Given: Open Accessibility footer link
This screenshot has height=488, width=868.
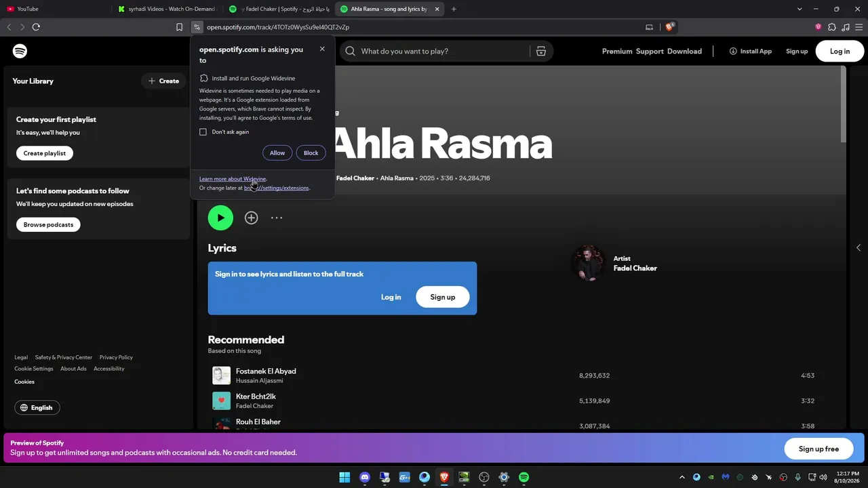Looking at the screenshot, I should click(x=109, y=369).
